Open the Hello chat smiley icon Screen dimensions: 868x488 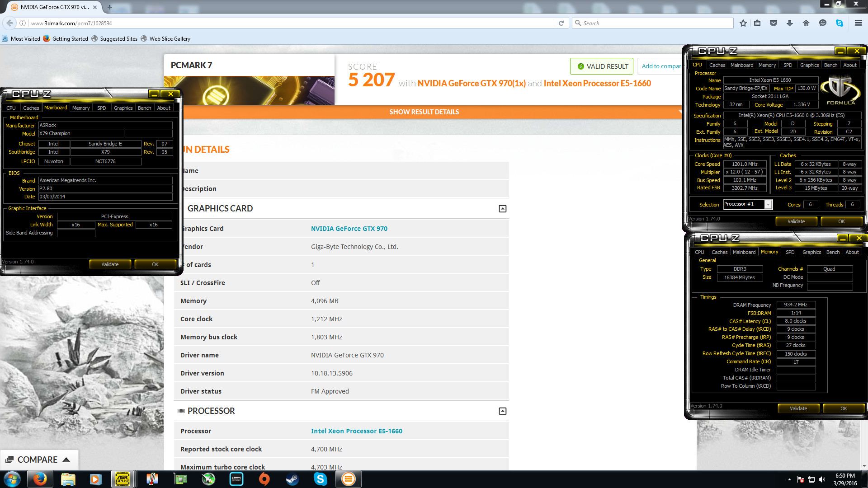pos(823,23)
